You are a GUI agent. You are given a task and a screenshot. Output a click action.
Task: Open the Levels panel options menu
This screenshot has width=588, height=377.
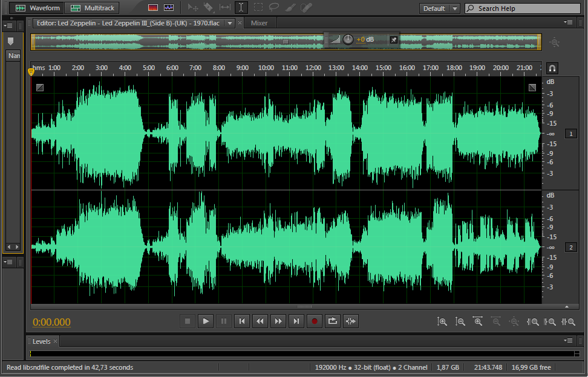tap(568, 340)
